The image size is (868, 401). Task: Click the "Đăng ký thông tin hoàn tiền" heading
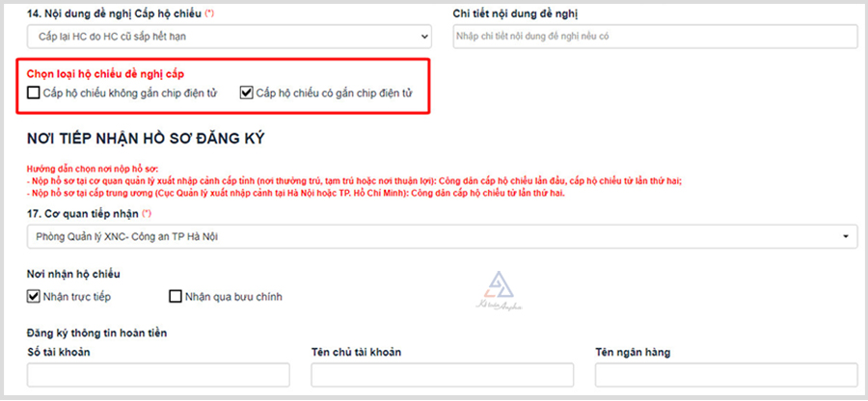tap(97, 333)
